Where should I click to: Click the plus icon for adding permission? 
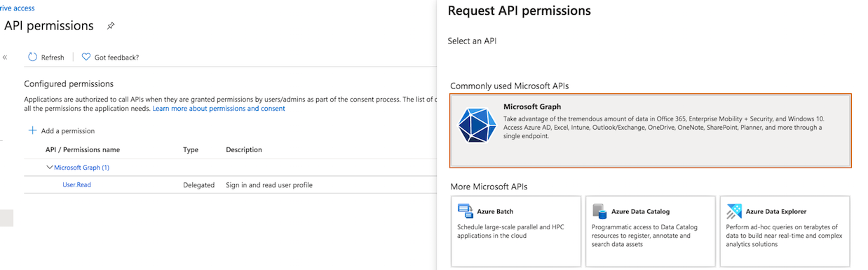point(32,130)
